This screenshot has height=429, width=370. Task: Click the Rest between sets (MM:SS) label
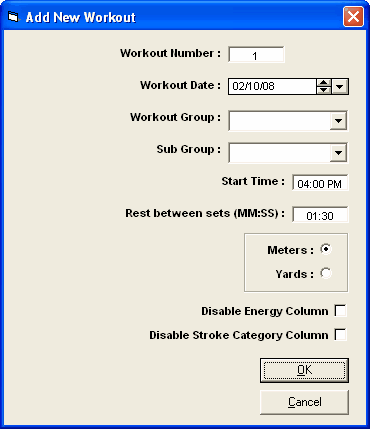tap(205, 213)
